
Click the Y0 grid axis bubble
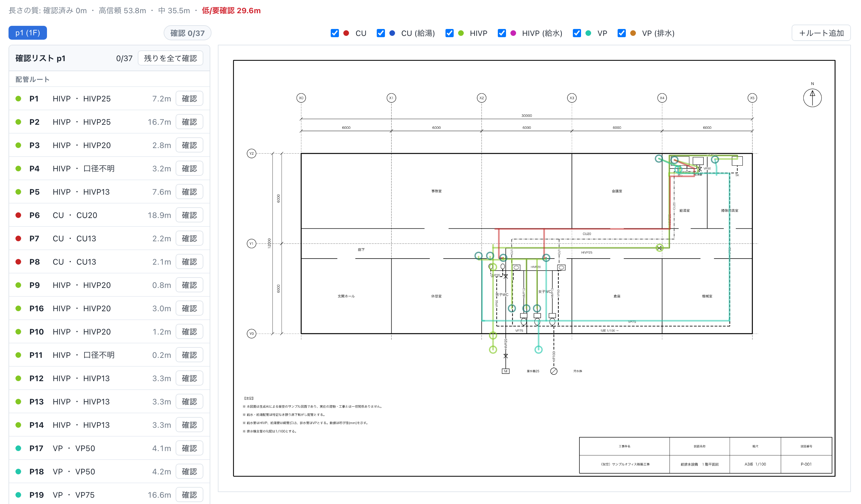click(x=252, y=334)
